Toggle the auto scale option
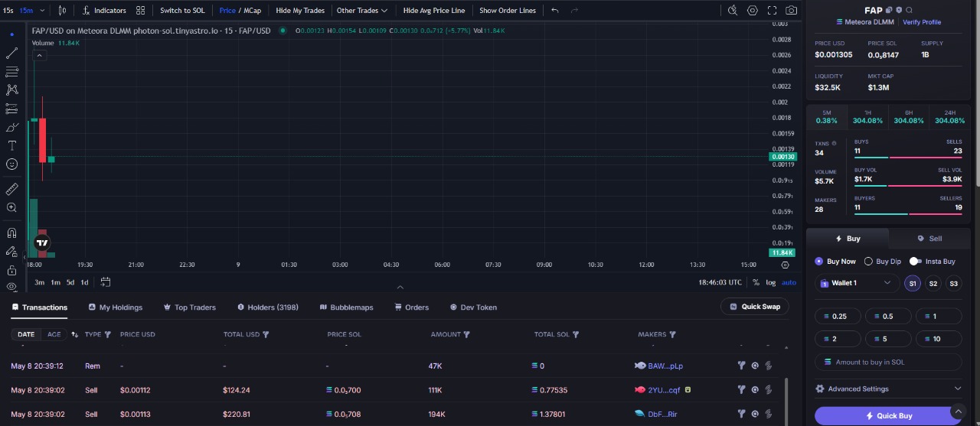This screenshot has height=426, width=980. click(x=789, y=282)
